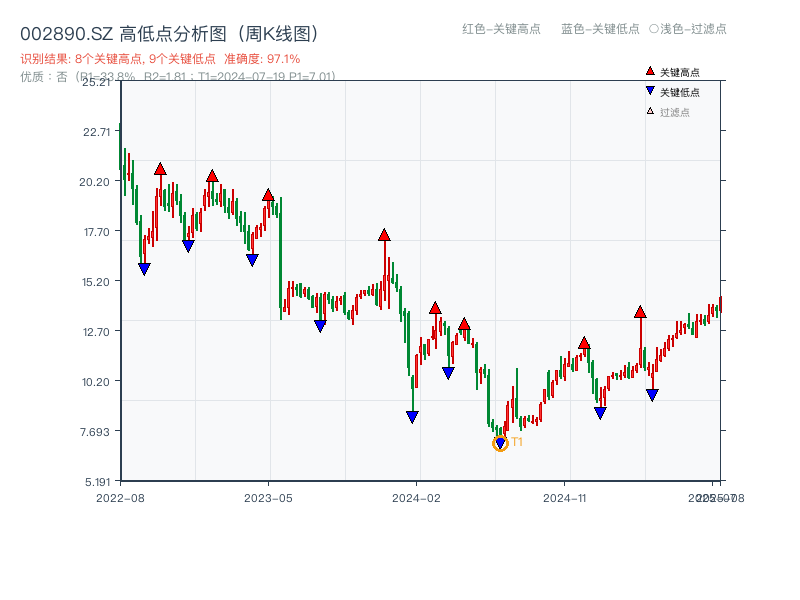
Task: Click the red 关键高点 triangle in the legend
Action: click(x=650, y=72)
